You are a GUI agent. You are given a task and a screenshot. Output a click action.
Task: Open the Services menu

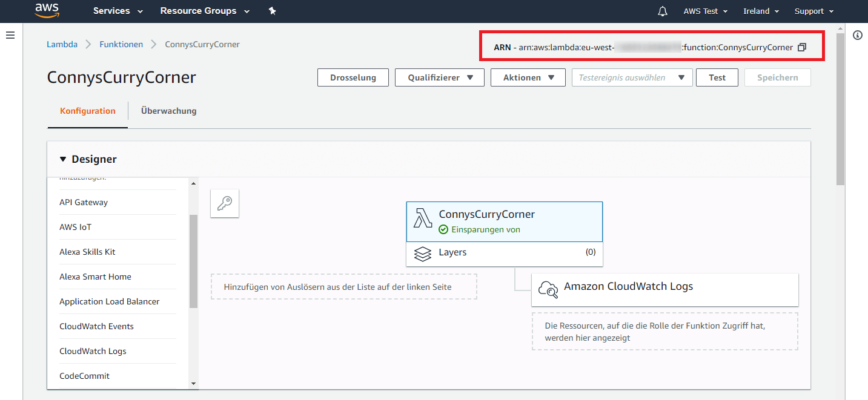[x=118, y=11]
